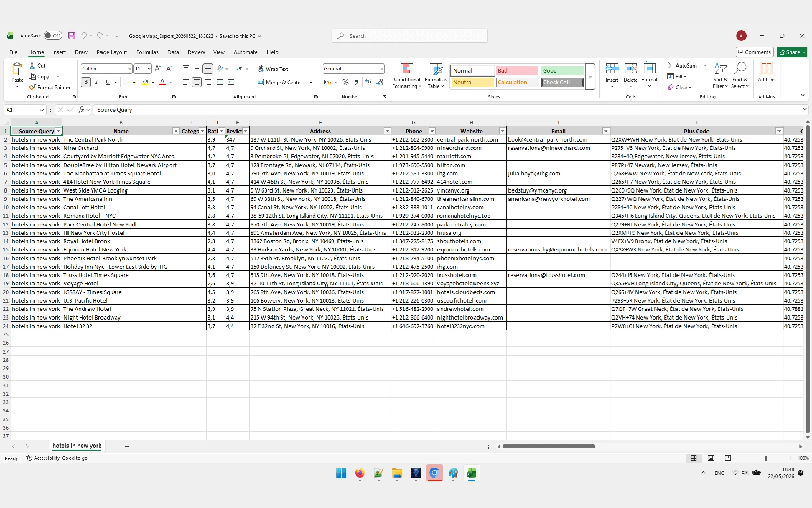Image resolution: width=812 pixels, height=508 pixels.
Task: Switch to Page Layout view in the status bar
Action: point(710,458)
